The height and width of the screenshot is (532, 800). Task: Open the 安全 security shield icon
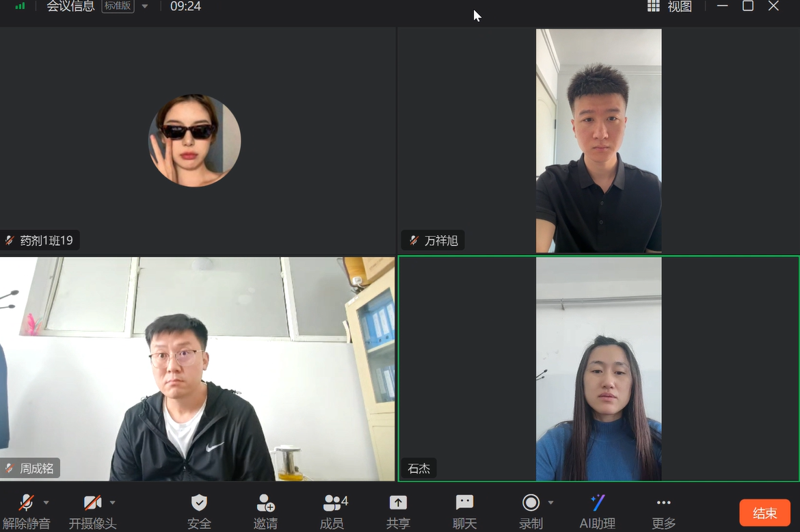coord(199,503)
